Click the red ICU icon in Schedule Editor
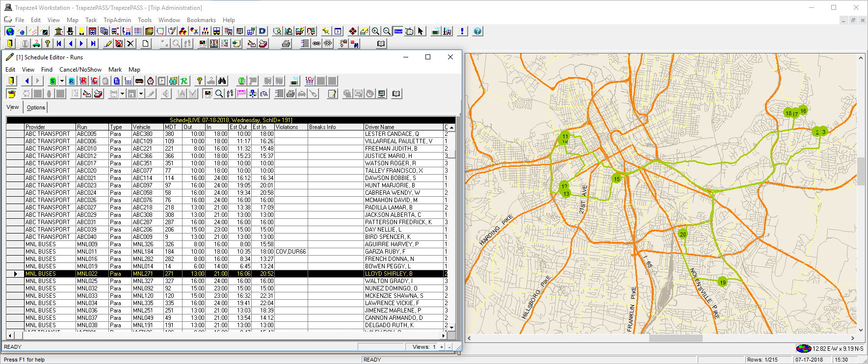 [309, 81]
